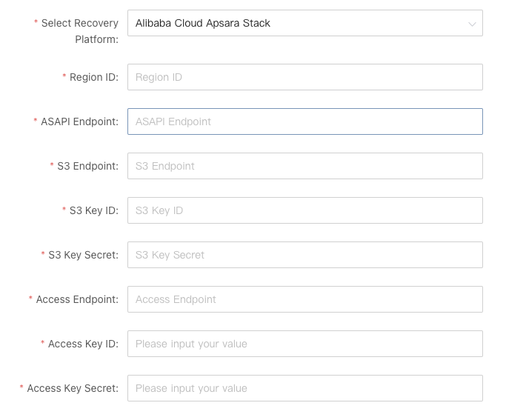Click the Access Endpoint input box

coord(305,299)
